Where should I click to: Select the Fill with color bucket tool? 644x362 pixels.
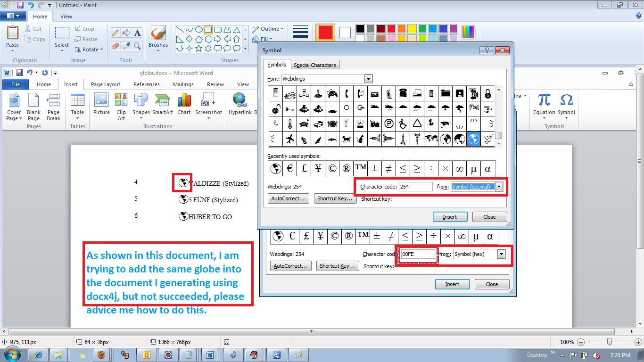tap(126, 33)
